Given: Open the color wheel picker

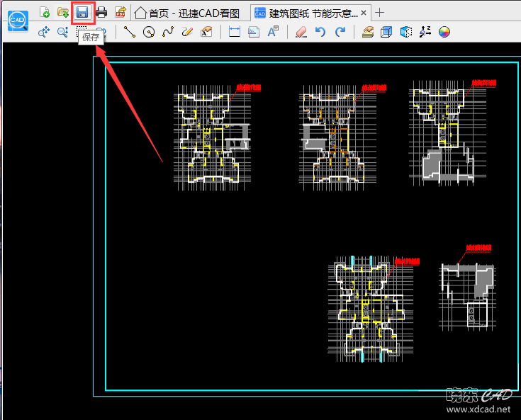Looking at the screenshot, I should pyautogui.click(x=444, y=32).
